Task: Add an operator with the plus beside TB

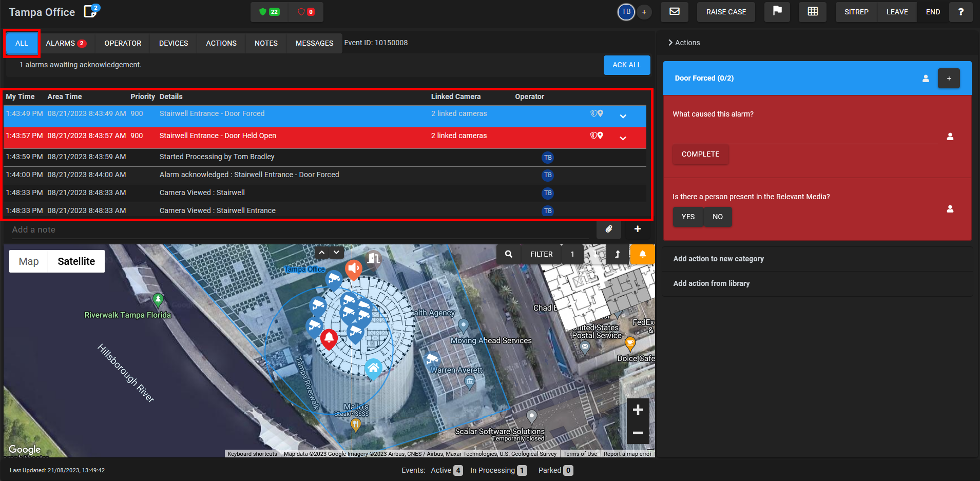Action: pos(644,12)
